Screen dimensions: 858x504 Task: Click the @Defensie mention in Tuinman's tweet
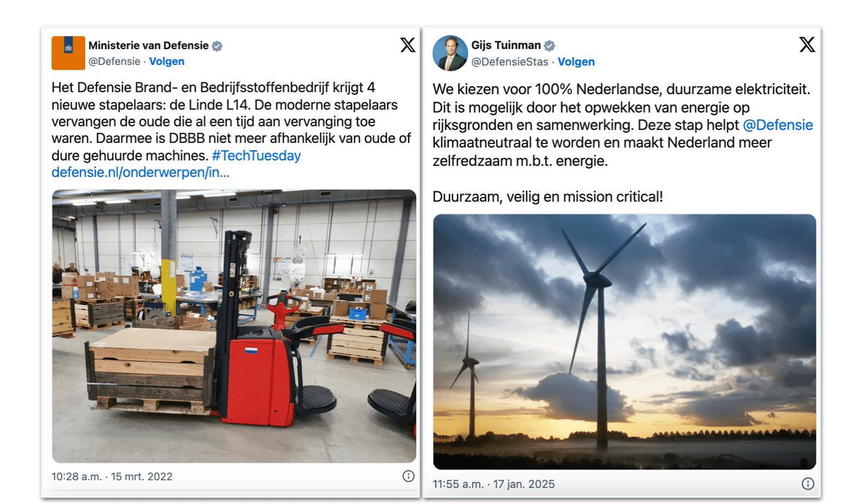pyautogui.click(x=777, y=125)
